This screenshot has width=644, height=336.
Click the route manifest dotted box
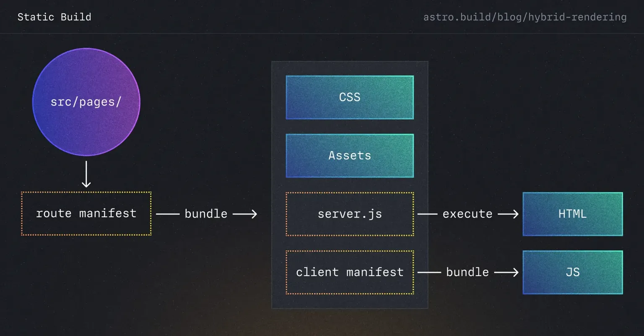pos(86,214)
